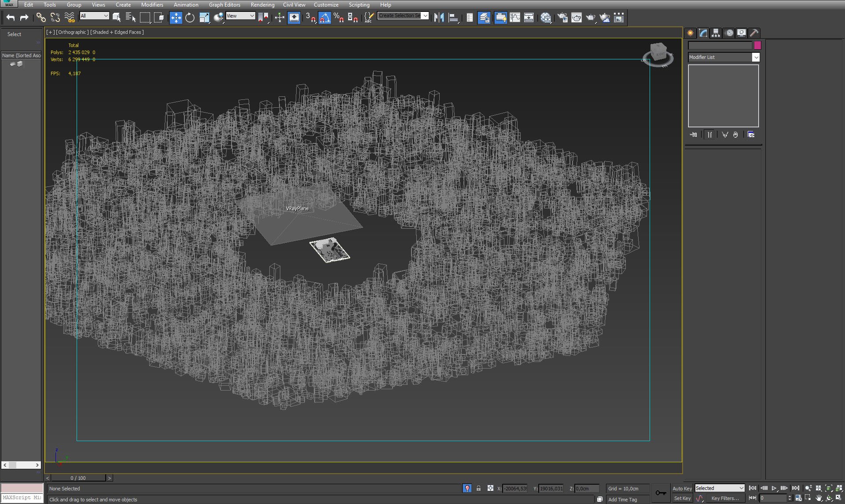845x504 pixels.
Task: Click the time slider 0 / 100
Action: [x=78, y=478]
